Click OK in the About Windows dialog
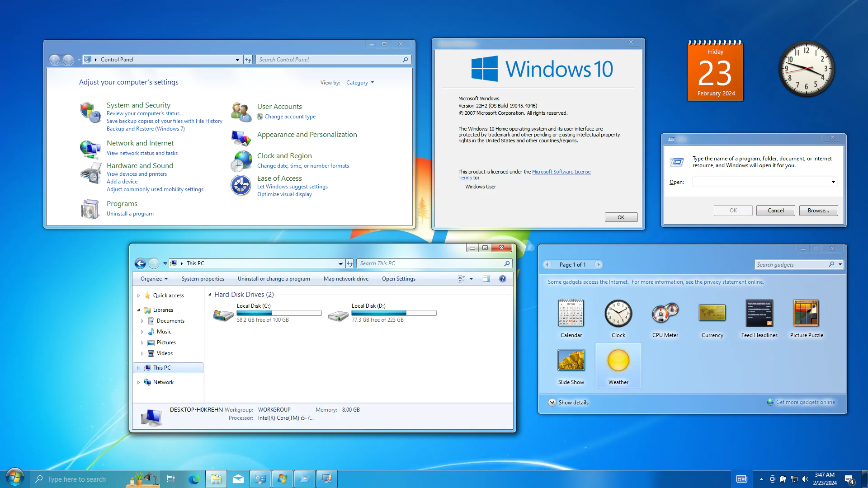 (621, 217)
